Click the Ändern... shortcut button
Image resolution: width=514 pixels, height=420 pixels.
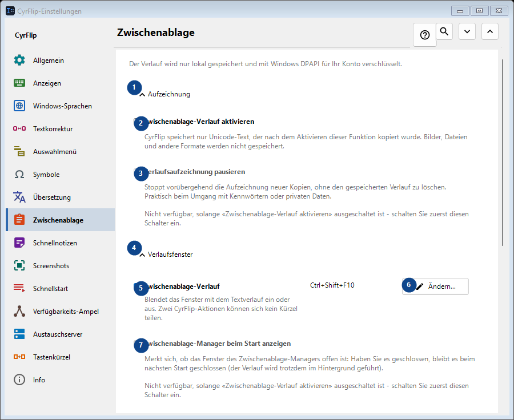click(x=435, y=286)
